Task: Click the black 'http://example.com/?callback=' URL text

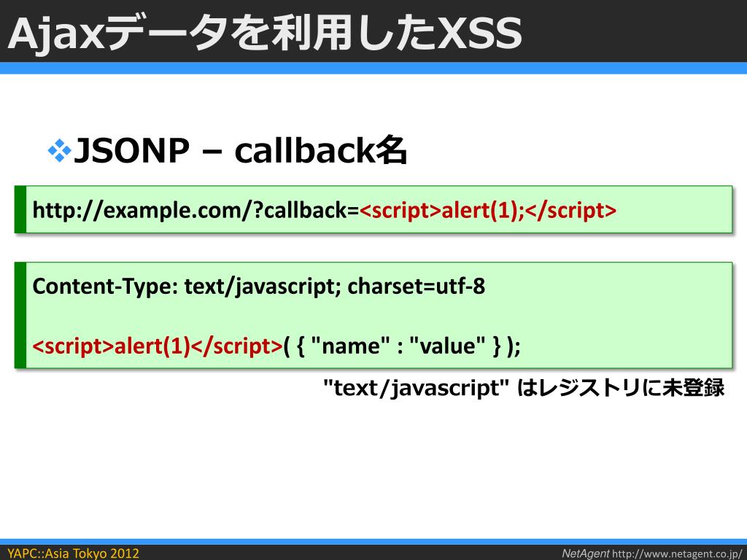Action: (x=196, y=210)
